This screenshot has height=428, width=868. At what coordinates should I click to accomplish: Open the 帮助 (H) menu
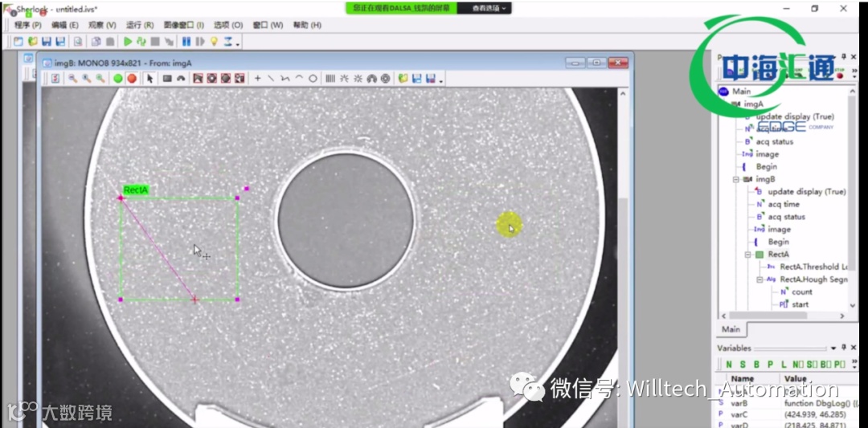point(307,26)
